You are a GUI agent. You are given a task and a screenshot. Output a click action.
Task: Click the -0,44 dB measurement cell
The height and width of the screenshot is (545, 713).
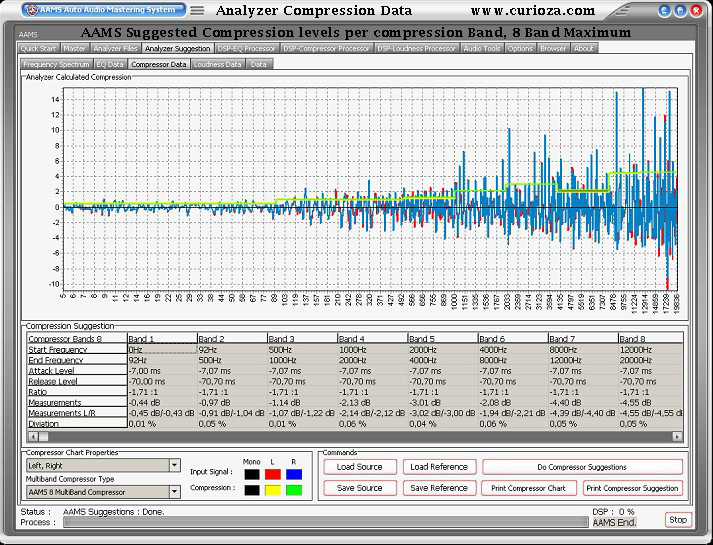point(162,402)
